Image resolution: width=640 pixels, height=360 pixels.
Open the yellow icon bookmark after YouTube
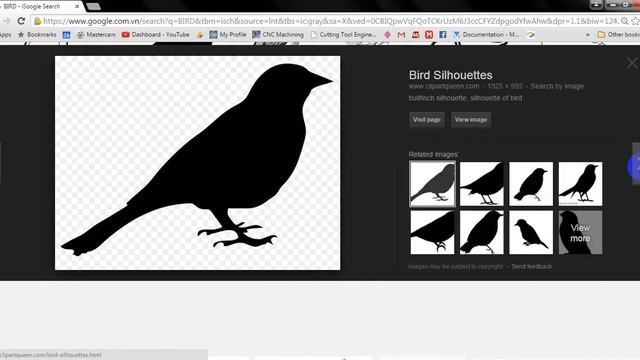[x=200, y=35]
